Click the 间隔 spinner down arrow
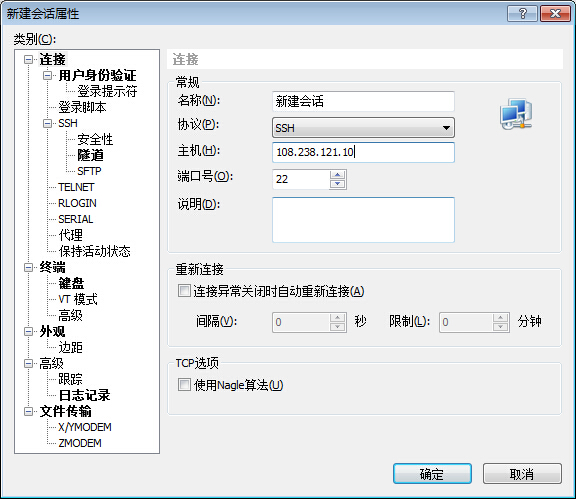This screenshot has height=499, width=576. (x=338, y=326)
